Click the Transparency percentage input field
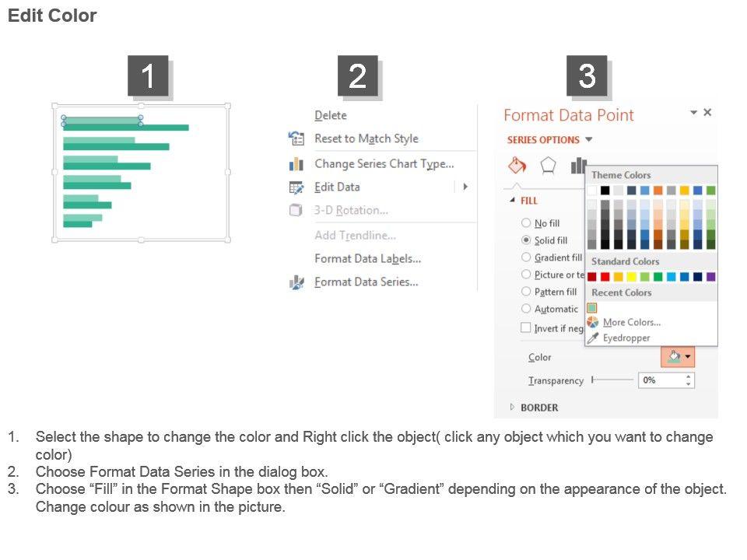Image resolution: width=747 pixels, height=560 pixels. coord(660,380)
